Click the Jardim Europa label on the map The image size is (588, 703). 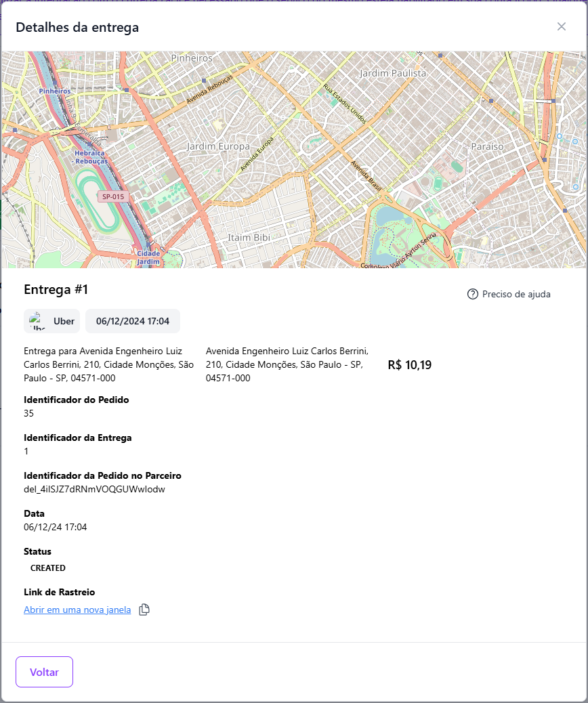[218, 146]
